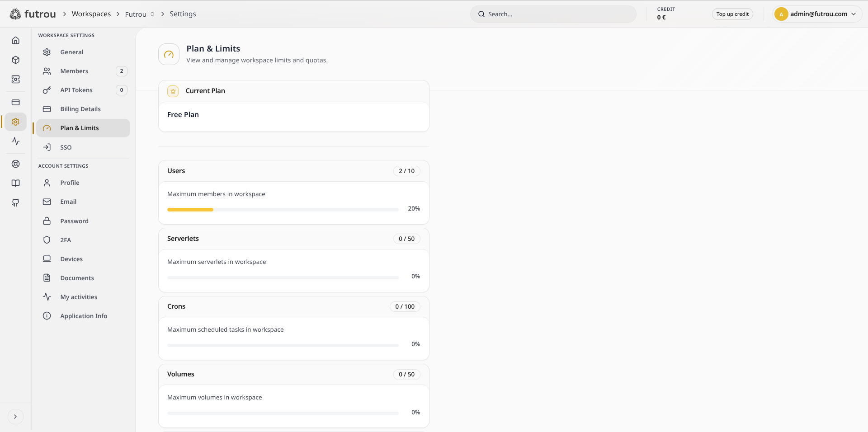Click the Workspaces breadcrumb link
The width and height of the screenshot is (868, 432).
click(91, 14)
